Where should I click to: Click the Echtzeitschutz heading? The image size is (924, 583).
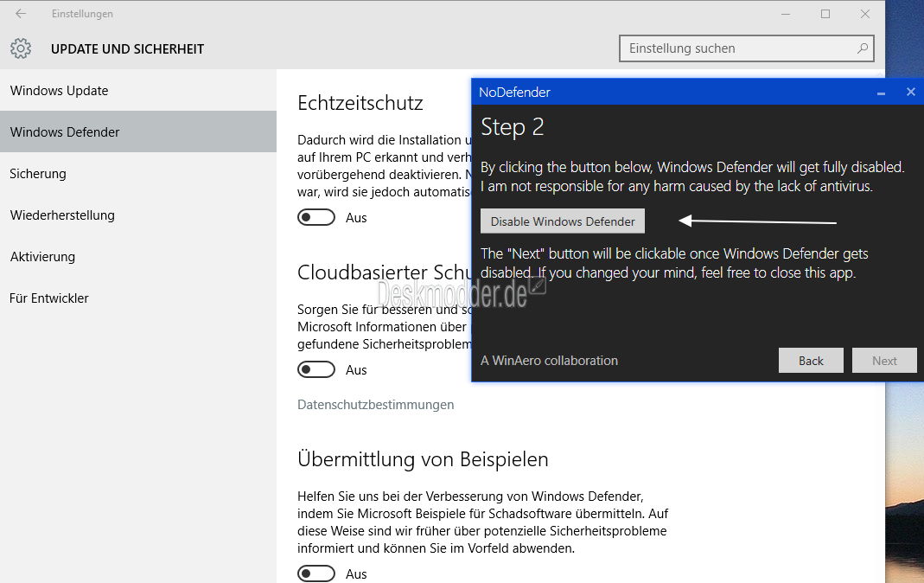point(360,103)
